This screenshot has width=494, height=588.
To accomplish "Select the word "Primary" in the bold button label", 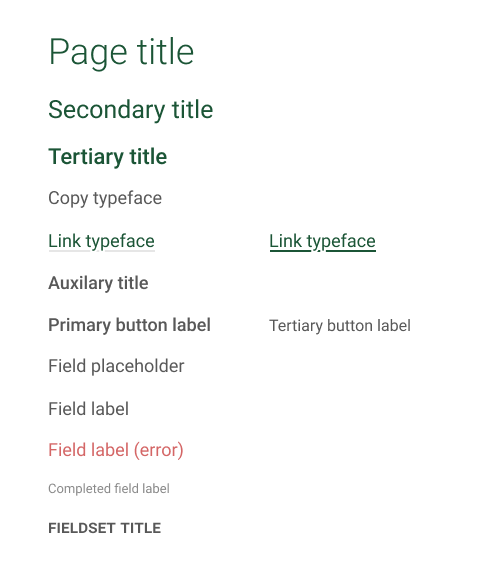I will (x=80, y=326).
